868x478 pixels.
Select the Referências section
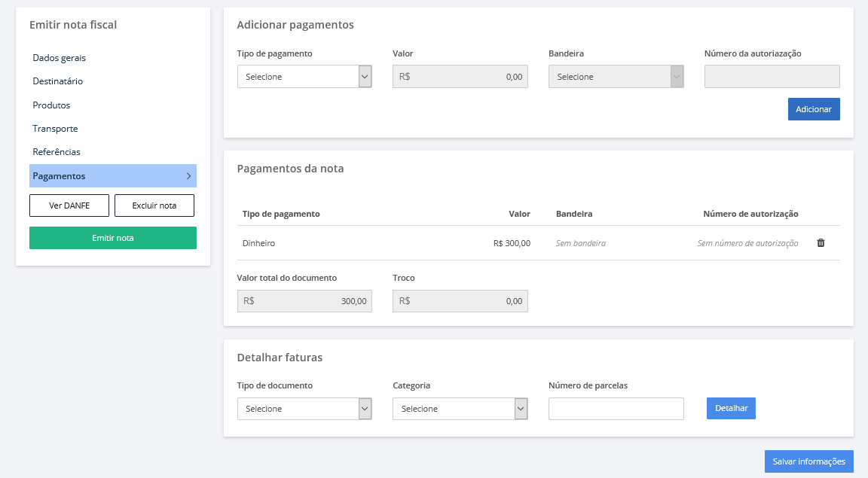click(x=55, y=151)
